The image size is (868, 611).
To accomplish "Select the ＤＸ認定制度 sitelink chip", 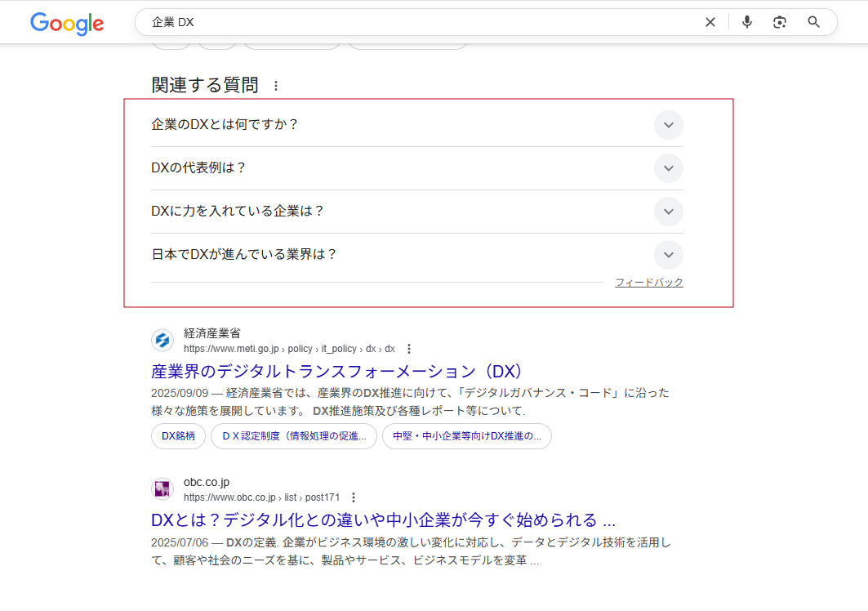I will tap(293, 436).
